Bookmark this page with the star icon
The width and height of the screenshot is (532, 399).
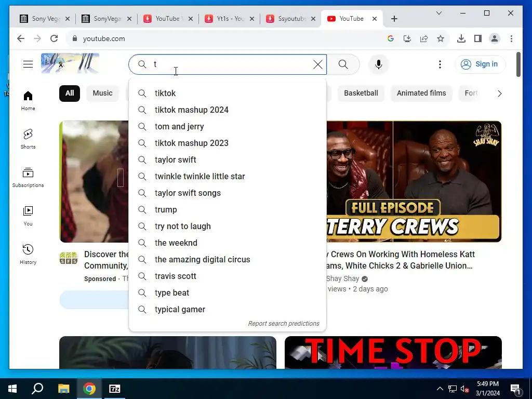(x=441, y=38)
